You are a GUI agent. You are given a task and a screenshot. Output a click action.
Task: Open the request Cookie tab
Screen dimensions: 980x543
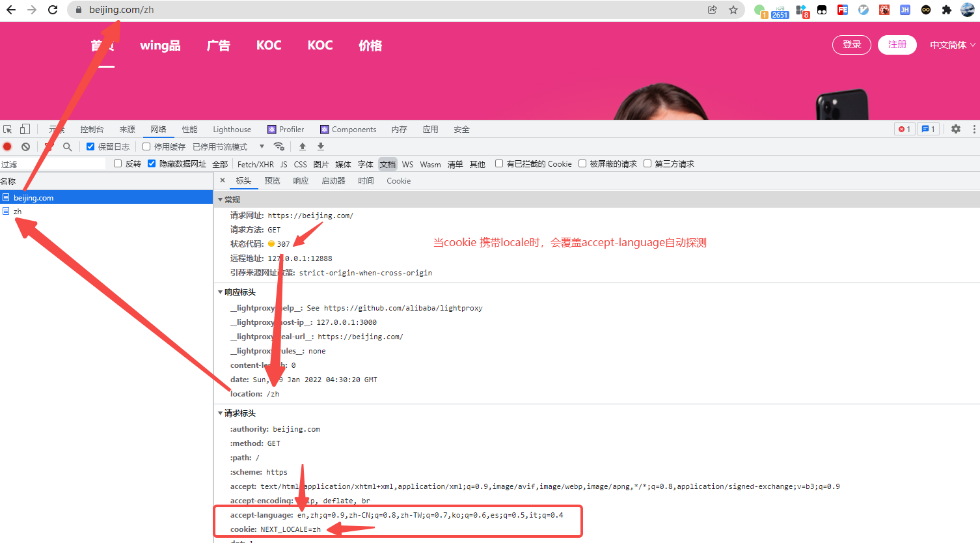398,180
